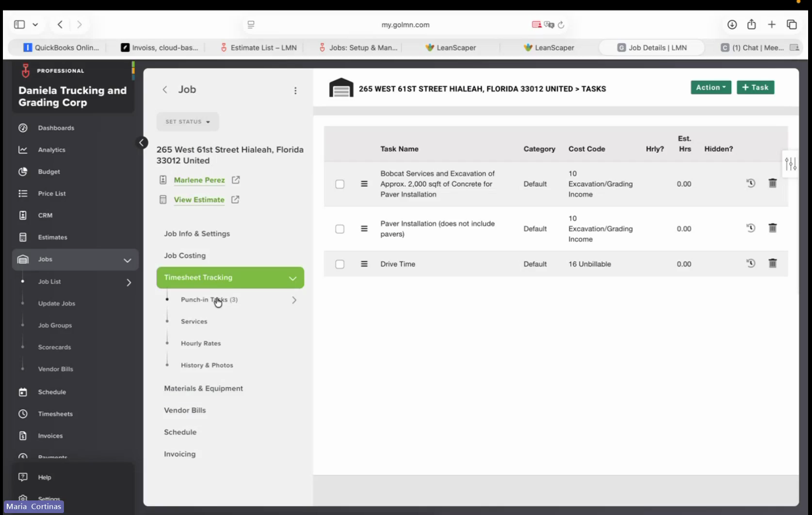Click the history icon for Drive Time
The width and height of the screenshot is (812, 515).
point(750,263)
